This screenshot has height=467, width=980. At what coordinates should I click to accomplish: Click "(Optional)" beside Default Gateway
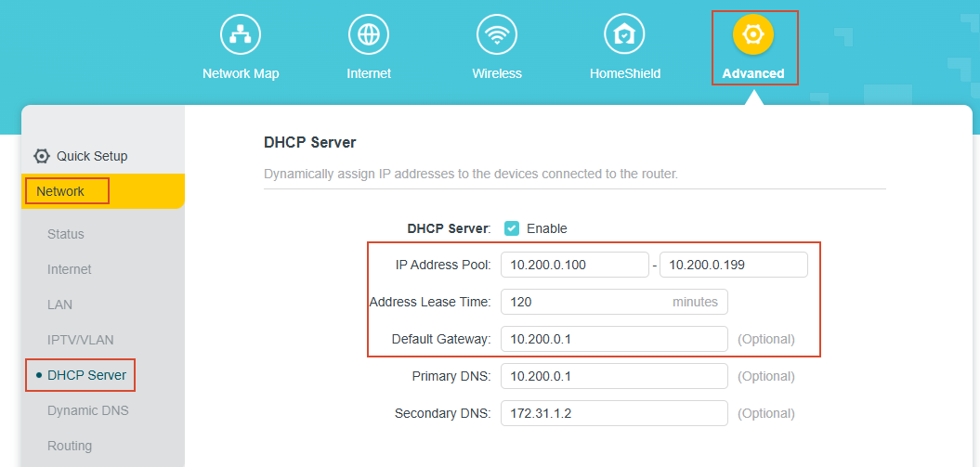tap(766, 339)
